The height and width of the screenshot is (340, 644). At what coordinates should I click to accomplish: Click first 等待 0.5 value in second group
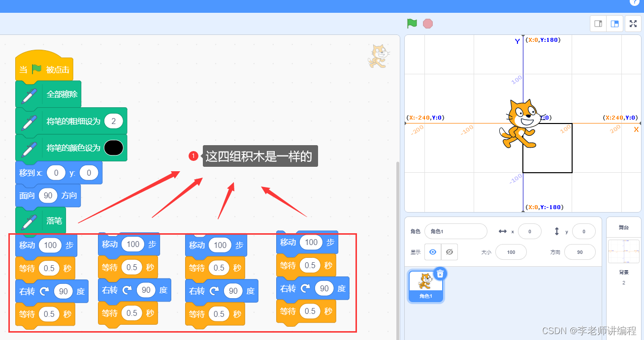pyautogui.click(x=132, y=267)
